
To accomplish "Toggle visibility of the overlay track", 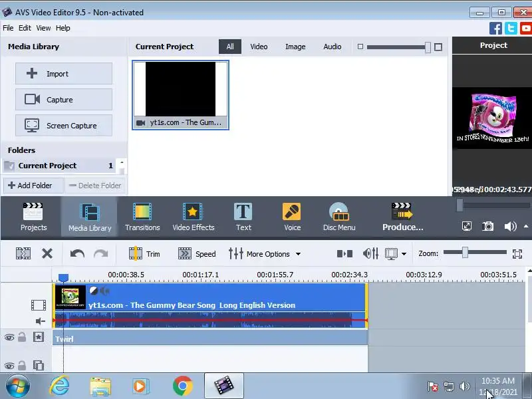I will click(9, 366).
